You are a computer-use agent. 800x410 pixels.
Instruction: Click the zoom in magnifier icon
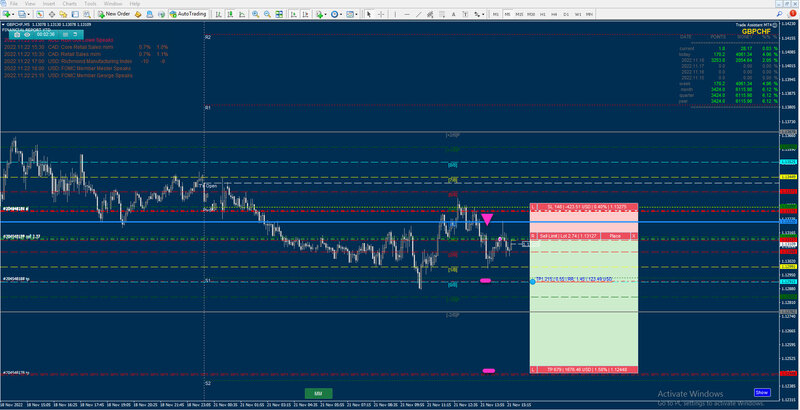pyautogui.click(x=255, y=14)
